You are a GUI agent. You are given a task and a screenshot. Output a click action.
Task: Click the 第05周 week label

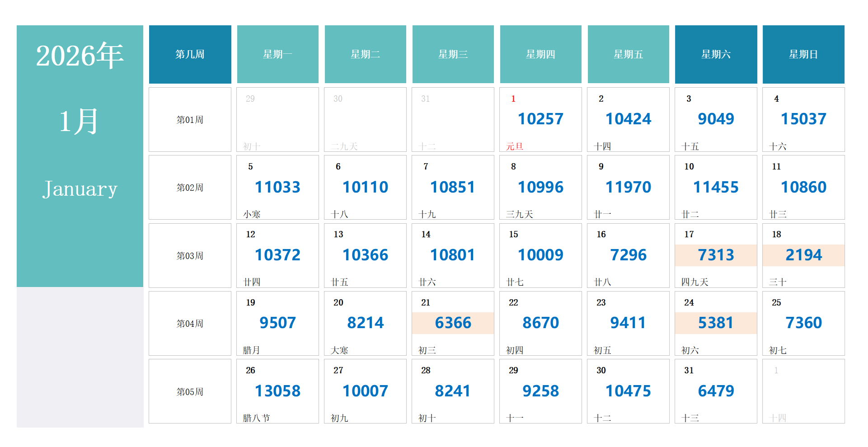click(190, 392)
